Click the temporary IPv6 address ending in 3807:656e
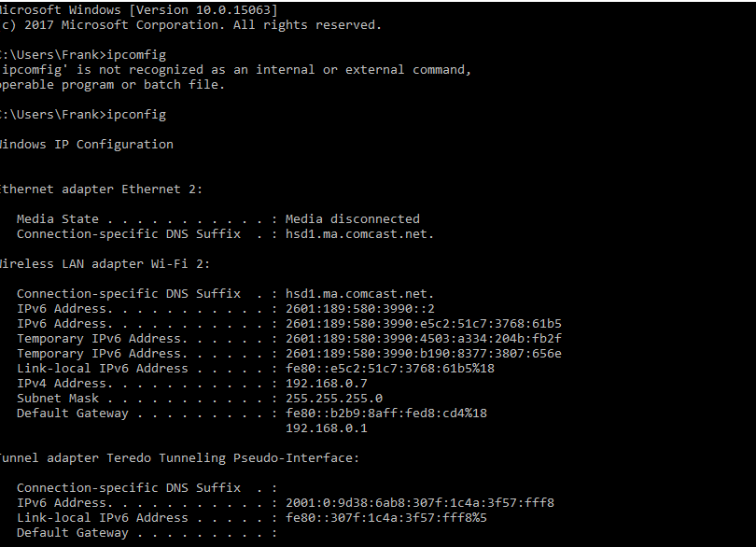Viewport: 756px width, 547px height. [423, 354]
